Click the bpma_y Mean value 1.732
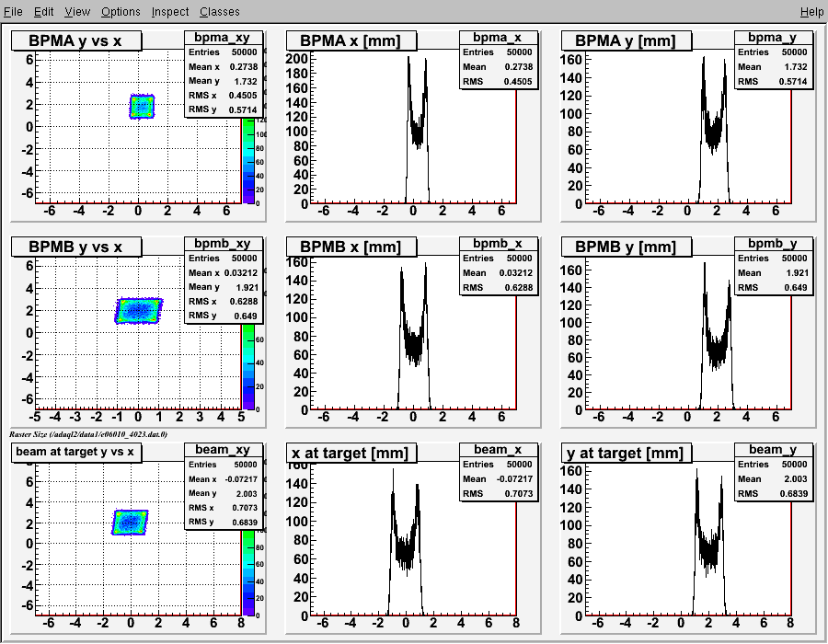 795,66
